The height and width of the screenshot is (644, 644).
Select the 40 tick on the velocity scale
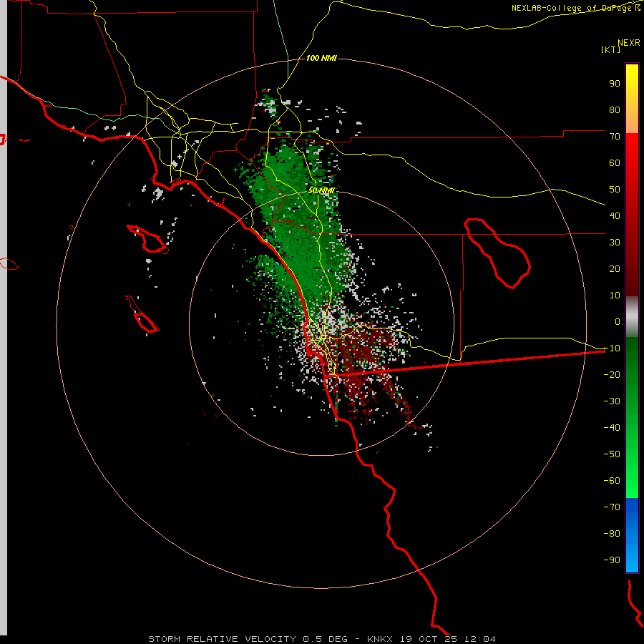pyautogui.click(x=615, y=215)
